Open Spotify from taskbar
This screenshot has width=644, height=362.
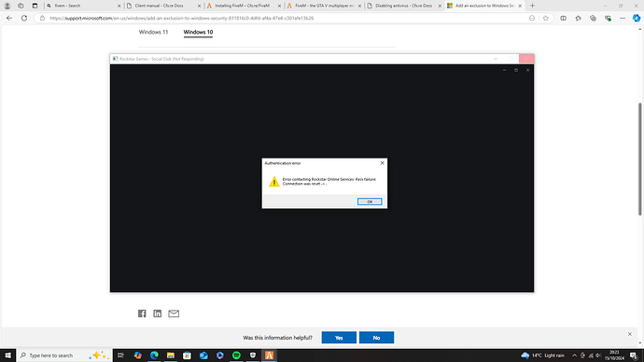point(236,355)
